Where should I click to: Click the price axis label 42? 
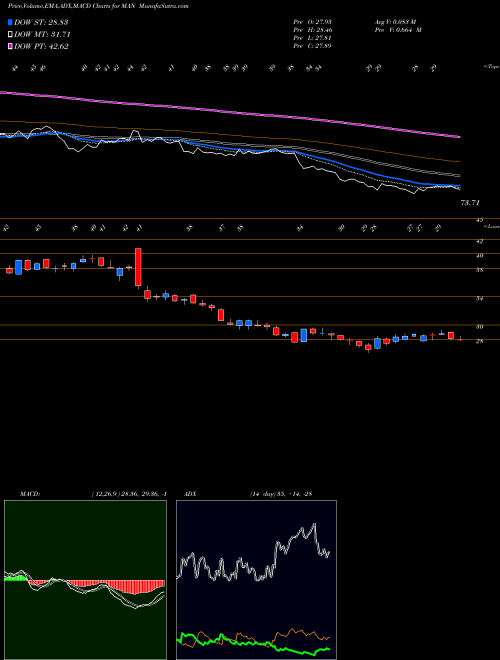point(479,242)
